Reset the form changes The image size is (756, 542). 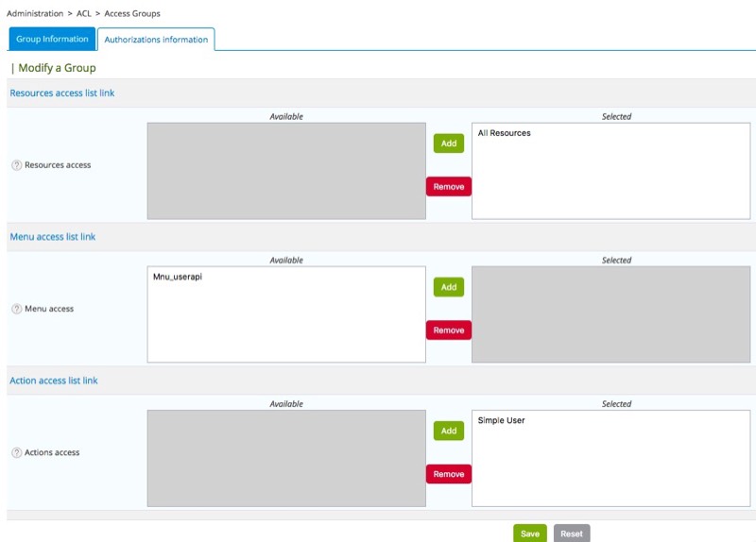pyautogui.click(x=572, y=534)
